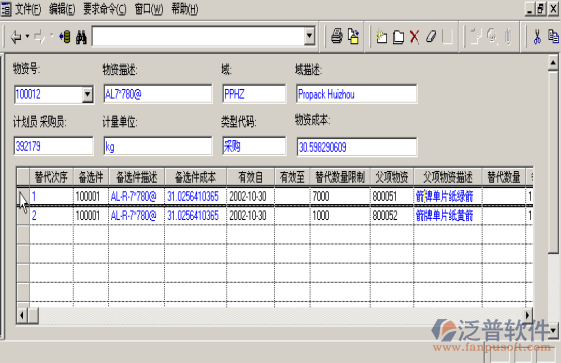Screen dimensions: 561x363
Task: Click the 物资描述 field containing AL7*780@
Action: [158, 94]
